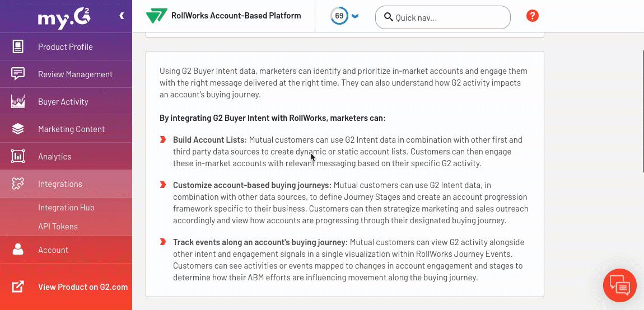The height and width of the screenshot is (310, 644).
Task: Click the Product Profile icon
Action: click(x=18, y=47)
